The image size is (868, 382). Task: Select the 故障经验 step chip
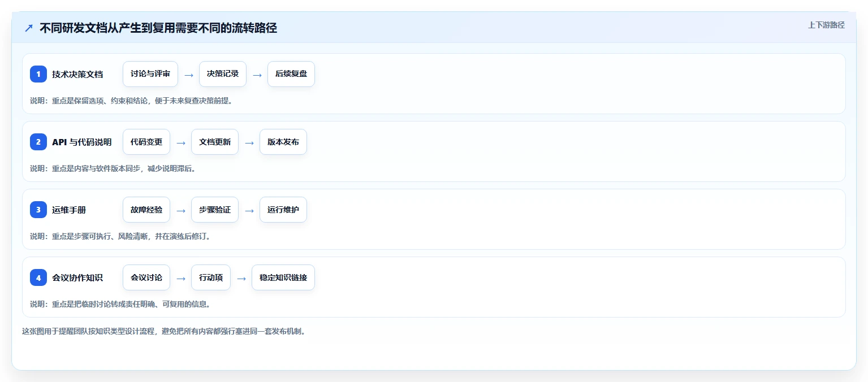coord(146,210)
